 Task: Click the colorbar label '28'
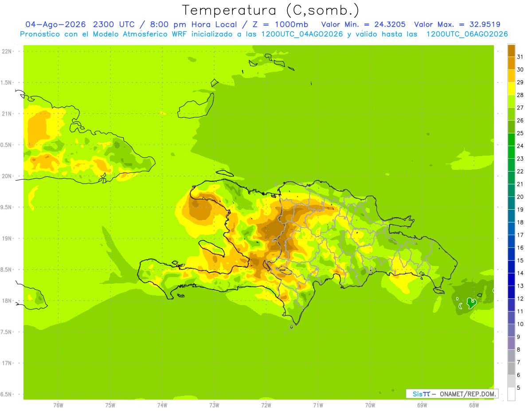coord(520,95)
